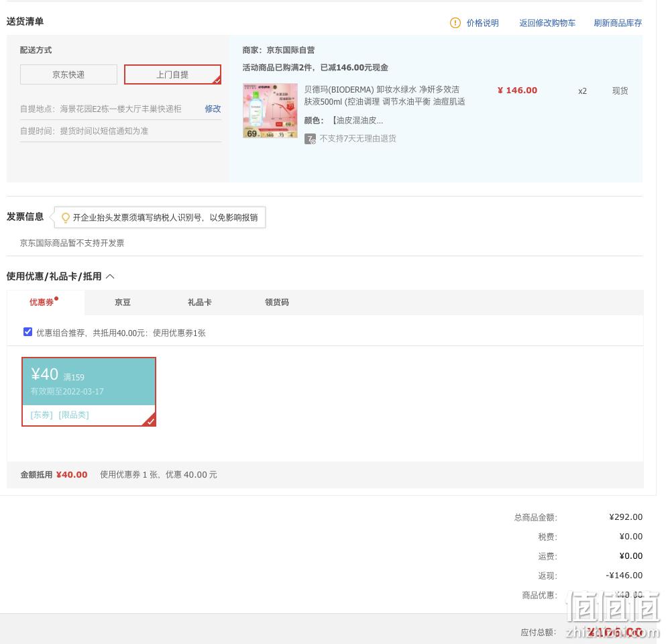
Task: Switch to the 京豆 tab
Action: tap(123, 302)
